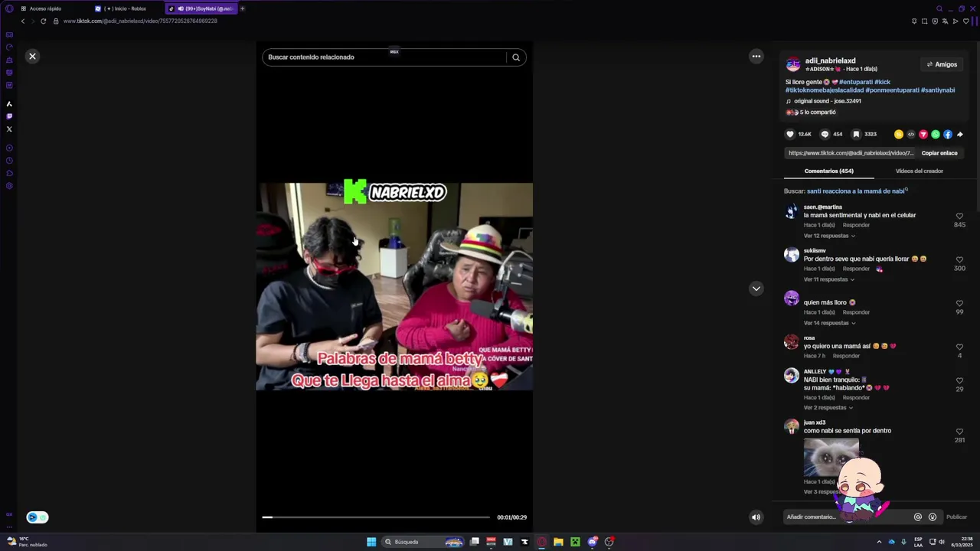Click Copiar enlace button
This screenshot has width=980, height=551.
[939, 153]
